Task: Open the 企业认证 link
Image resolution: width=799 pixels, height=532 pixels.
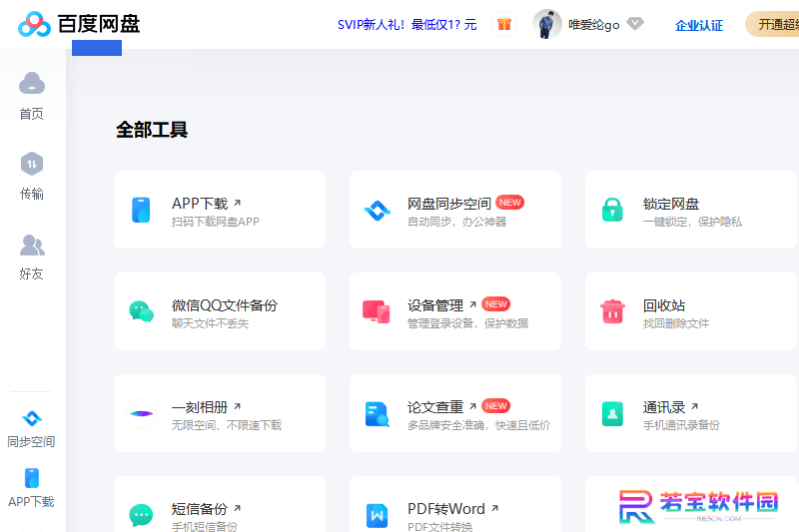Action: click(699, 26)
